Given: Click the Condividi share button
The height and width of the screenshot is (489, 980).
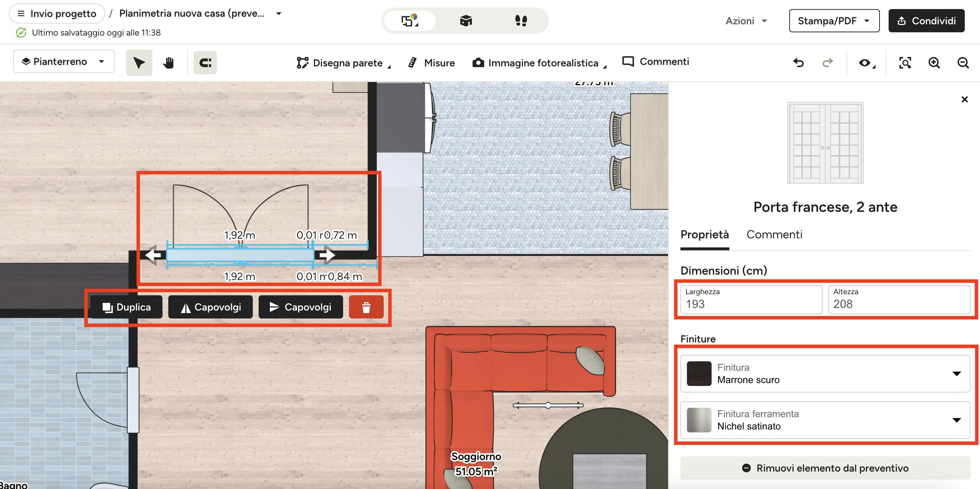Looking at the screenshot, I should tap(926, 21).
